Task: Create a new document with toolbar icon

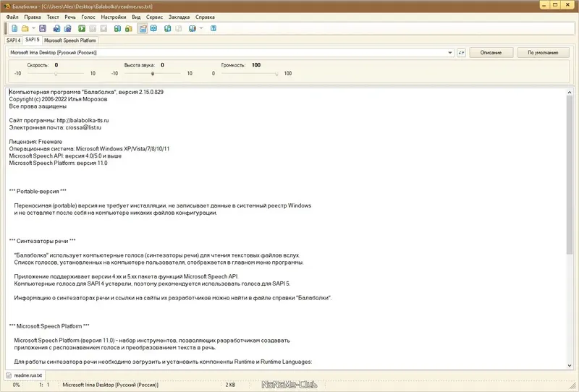Action: [14, 28]
